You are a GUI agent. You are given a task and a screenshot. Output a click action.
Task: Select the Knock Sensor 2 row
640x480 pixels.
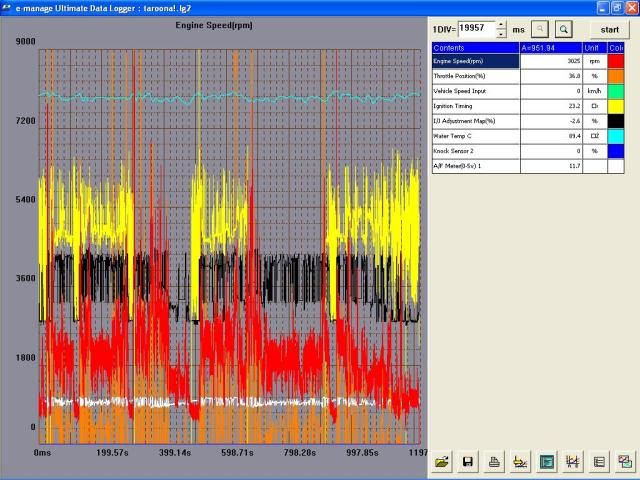tap(528, 151)
